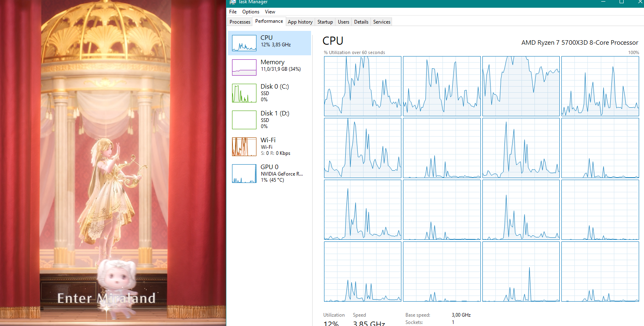Viewport: 644px width, 326px height.
Task: Go to the App history tab
Action: [300, 22]
